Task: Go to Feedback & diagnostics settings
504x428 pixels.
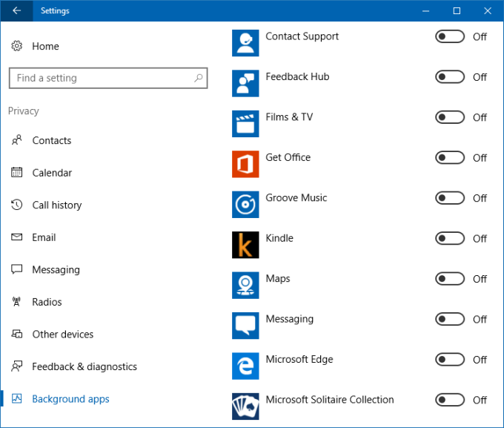Action: click(84, 367)
